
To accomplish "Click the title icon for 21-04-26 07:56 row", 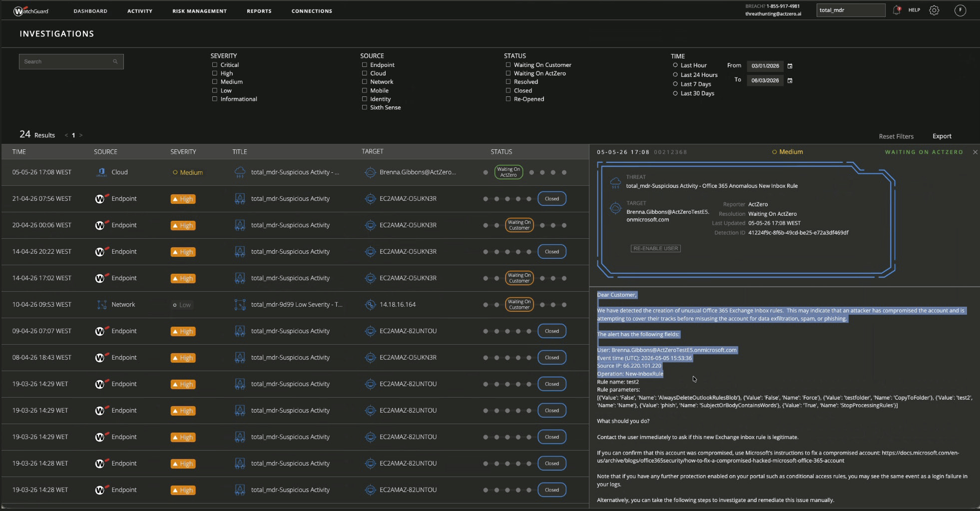I will tap(240, 199).
